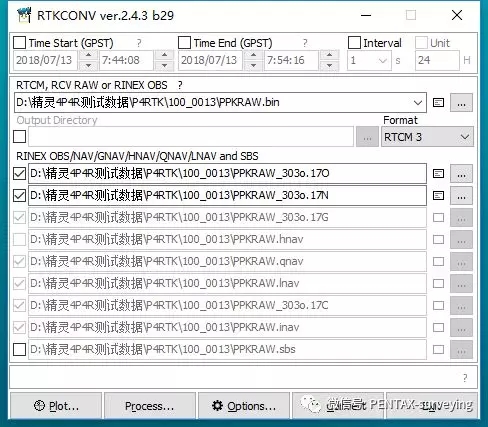Open Plot with the plot icon button
488x427 pixels.
click(x=56, y=406)
